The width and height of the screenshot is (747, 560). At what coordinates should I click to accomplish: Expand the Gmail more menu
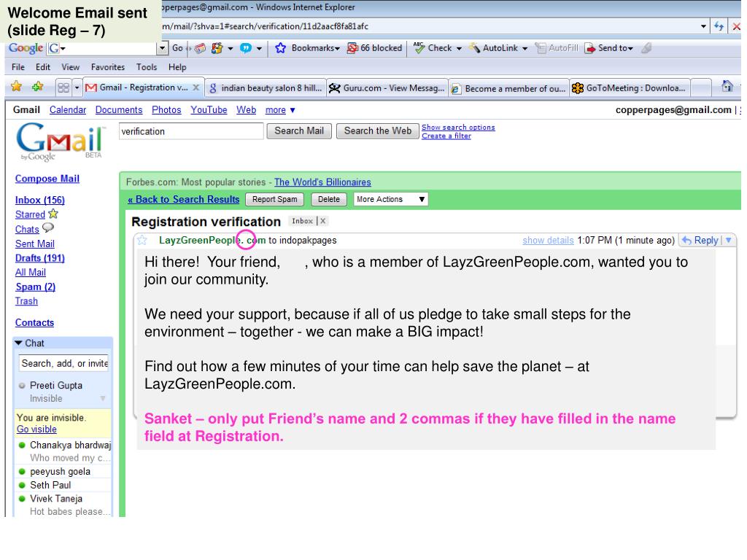[x=280, y=110]
